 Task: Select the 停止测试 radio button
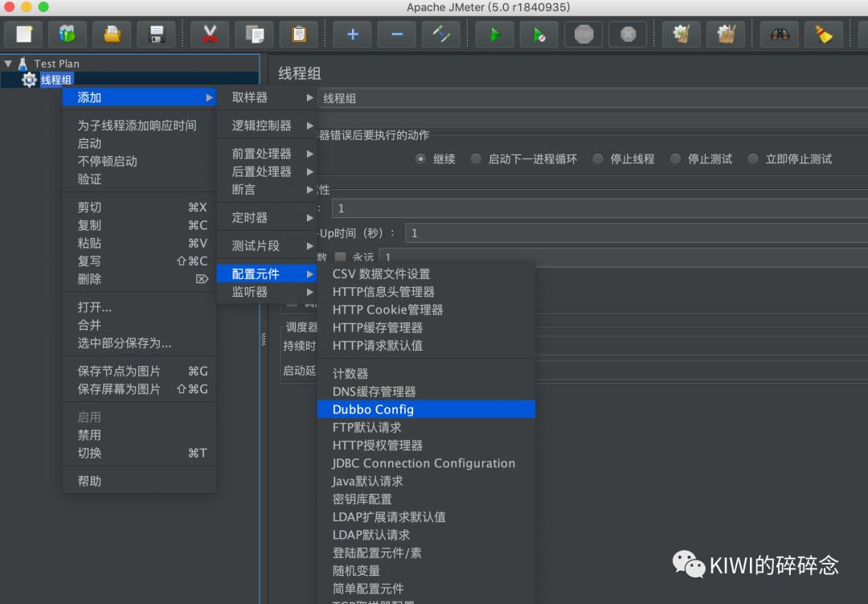pos(675,159)
